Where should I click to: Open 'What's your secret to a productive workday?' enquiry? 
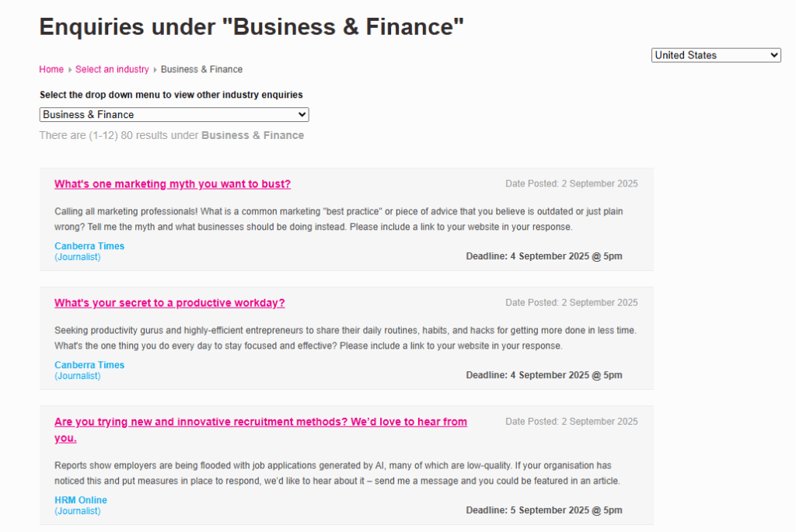click(169, 303)
